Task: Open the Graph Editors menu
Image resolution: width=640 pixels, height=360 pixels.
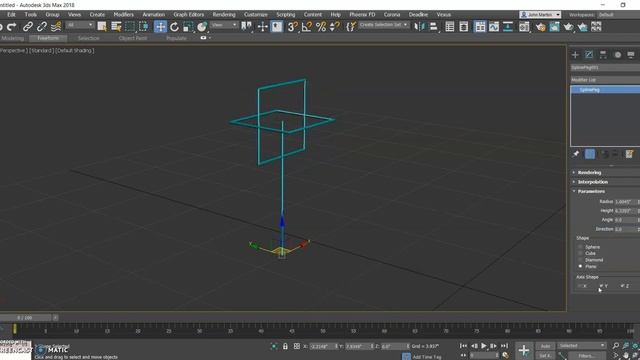Action: 189,15
